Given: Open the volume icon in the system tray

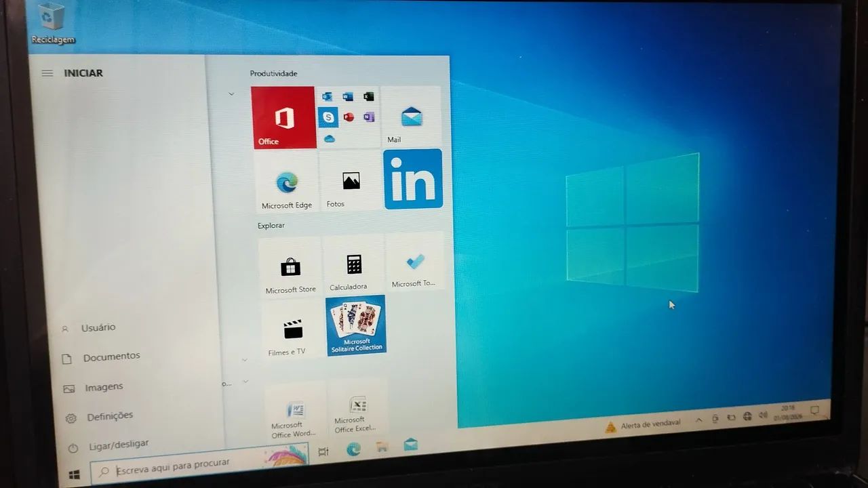Looking at the screenshot, I should [x=763, y=415].
